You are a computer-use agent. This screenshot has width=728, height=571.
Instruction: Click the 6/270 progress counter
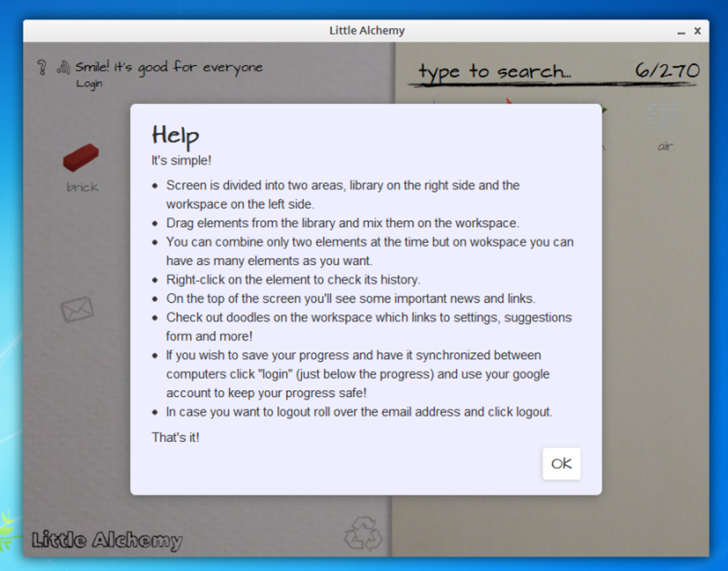[667, 71]
